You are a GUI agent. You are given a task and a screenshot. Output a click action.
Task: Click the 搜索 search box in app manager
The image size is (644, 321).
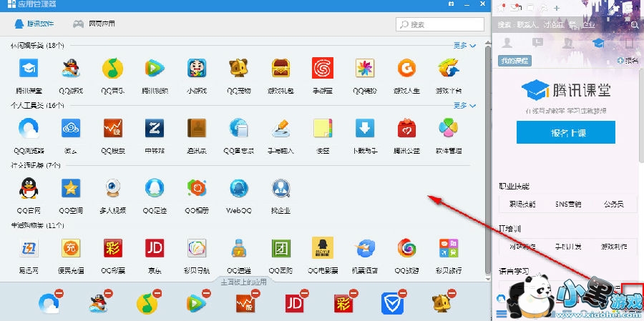(440, 24)
